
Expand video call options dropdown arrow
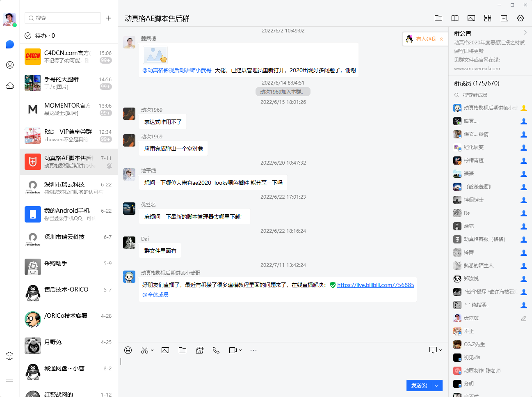240,350
